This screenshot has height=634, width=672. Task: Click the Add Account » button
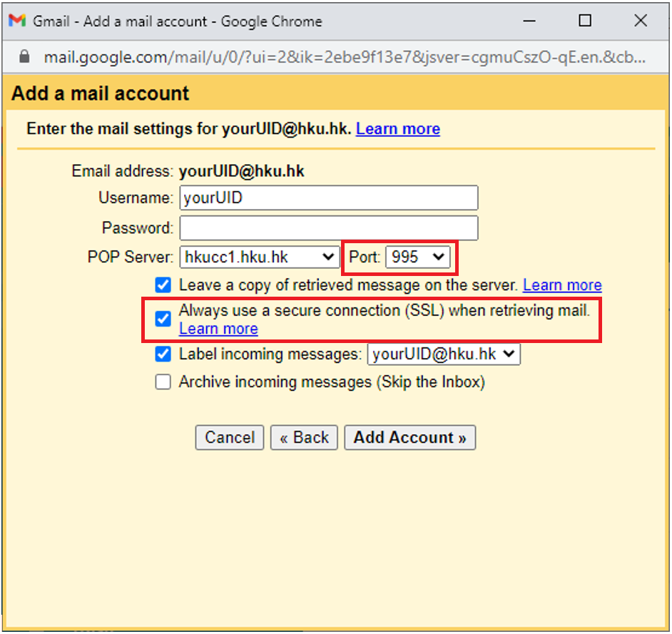pyautogui.click(x=409, y=437)
